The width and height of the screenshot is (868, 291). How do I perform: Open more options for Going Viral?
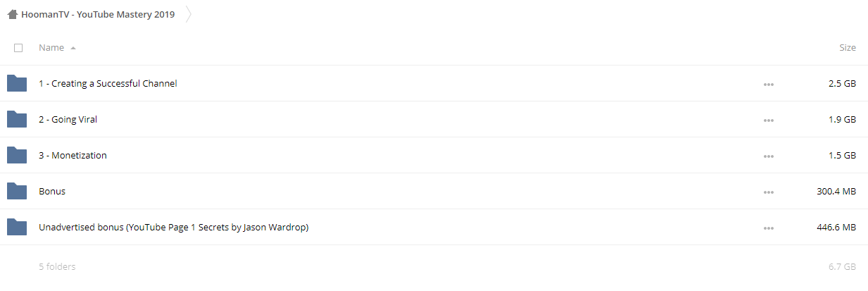click(x=768, y=120)
